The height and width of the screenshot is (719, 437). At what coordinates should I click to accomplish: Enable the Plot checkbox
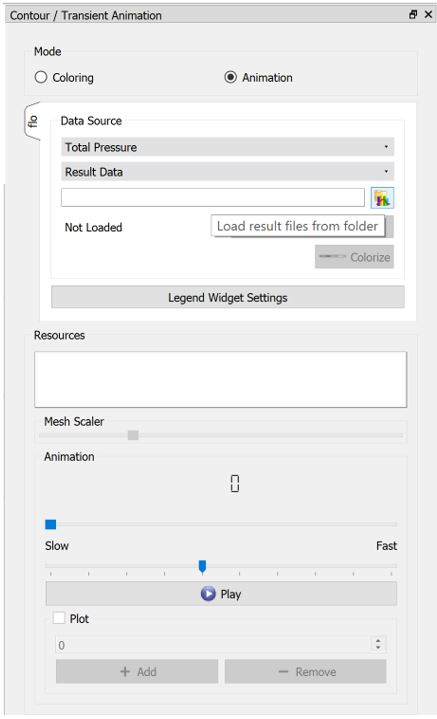click(x=59, y=618)
